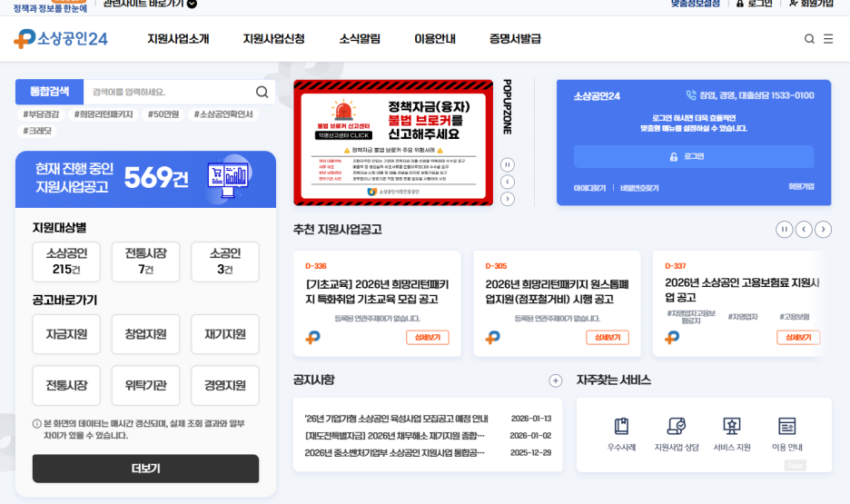Focus the 검색어를 입력하세요 search field
The image size is (850, 504).
pos(169,92)
